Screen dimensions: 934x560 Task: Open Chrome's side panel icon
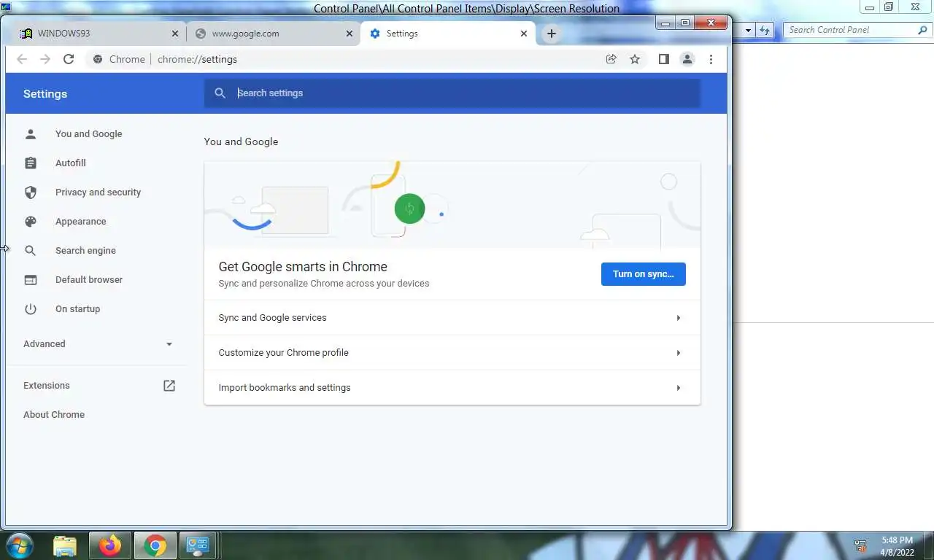pyautogui.click(x=663, y=59)
